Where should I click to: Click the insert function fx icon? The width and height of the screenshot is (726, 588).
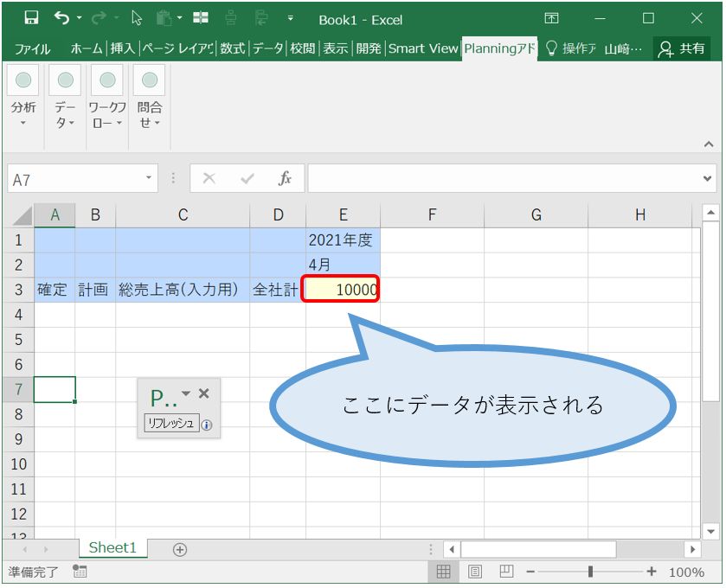tap(285, 179)
